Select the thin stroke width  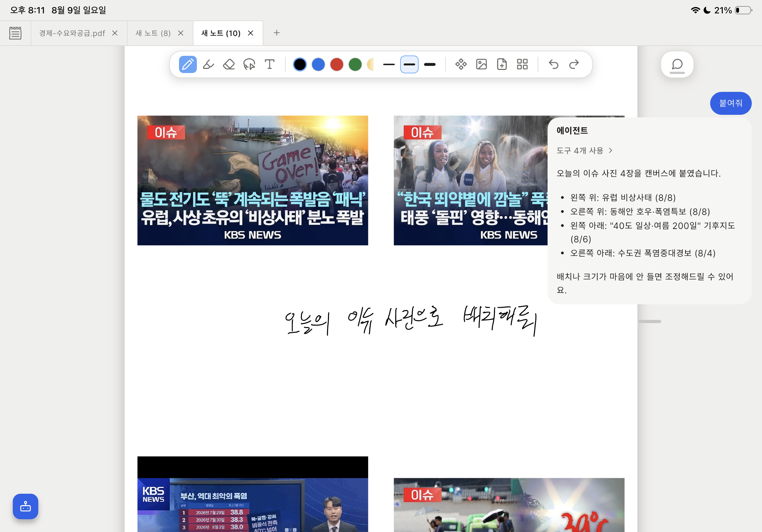[x=389, y=64]
